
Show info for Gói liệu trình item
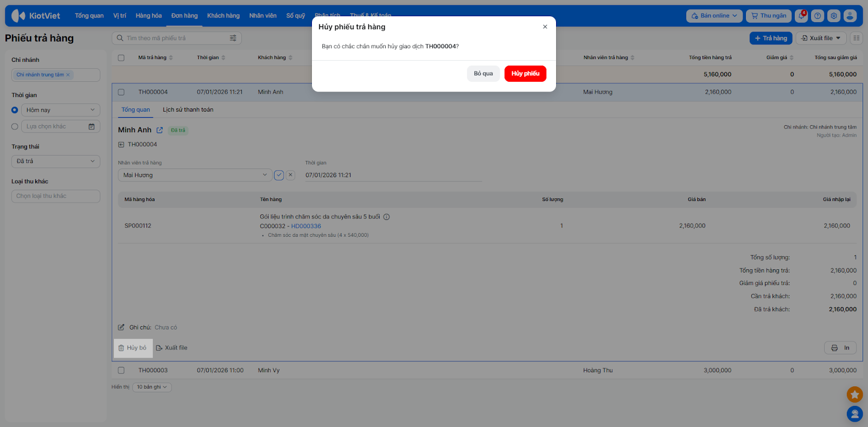click(x=387, y=217)
